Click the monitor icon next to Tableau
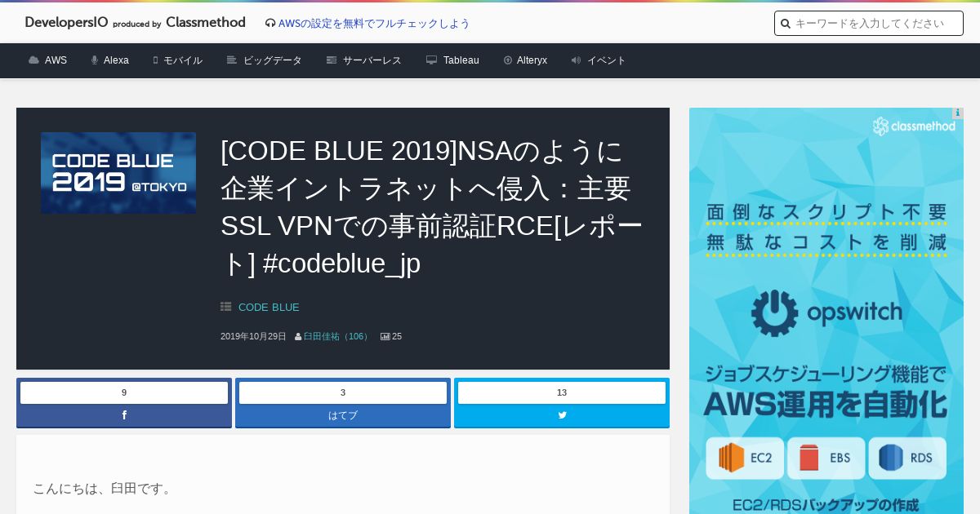This screenshot has width=980, height=514. click(431, 60)
